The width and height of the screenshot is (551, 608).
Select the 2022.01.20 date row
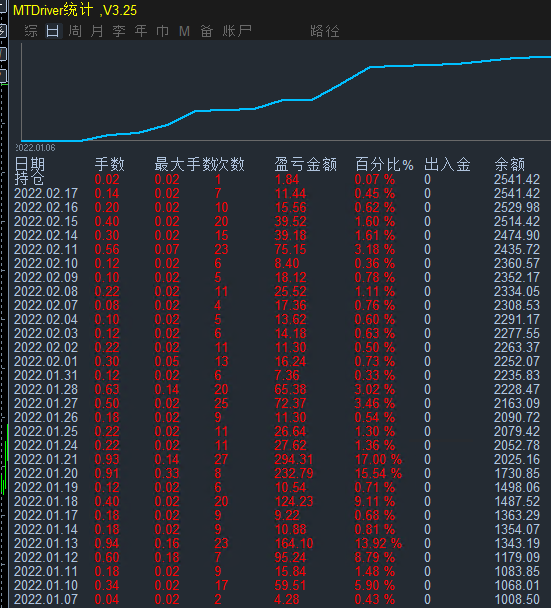46,473
